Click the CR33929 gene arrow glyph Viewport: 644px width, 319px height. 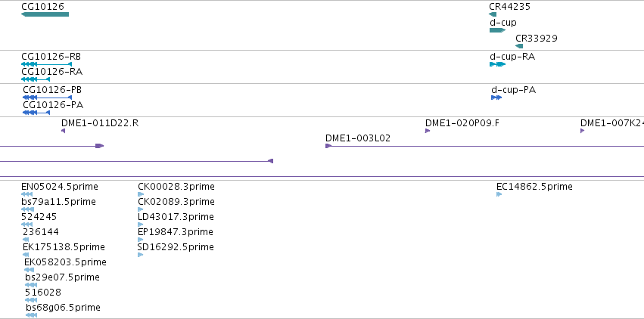point(519,46)
